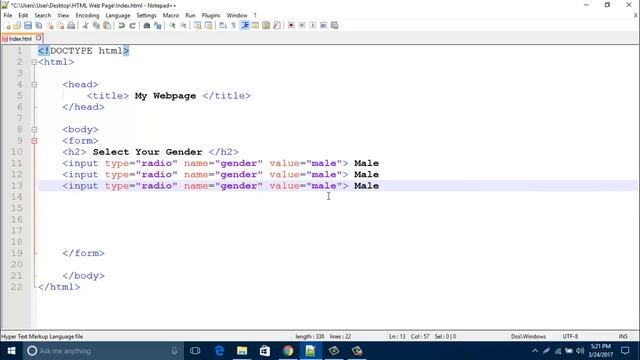This screenshot has height=360, width=640.
Task: Open the Encoding menu
Action: tap(87, 15)
